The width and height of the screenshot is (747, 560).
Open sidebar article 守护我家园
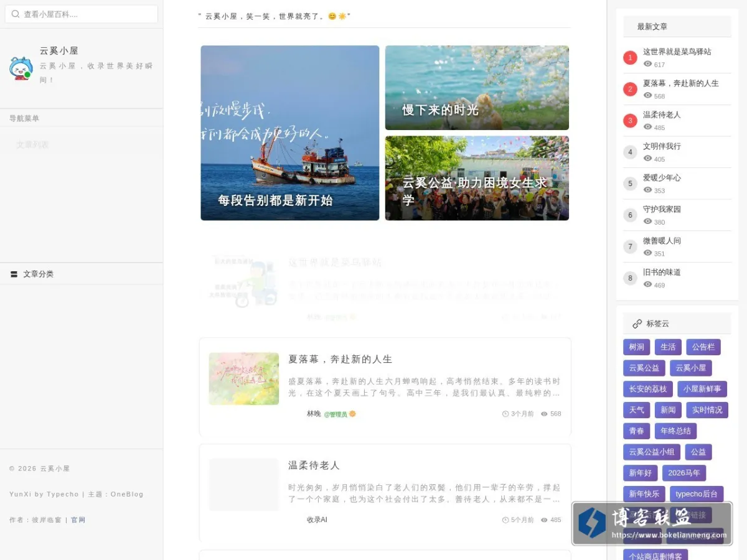(662, 209)
